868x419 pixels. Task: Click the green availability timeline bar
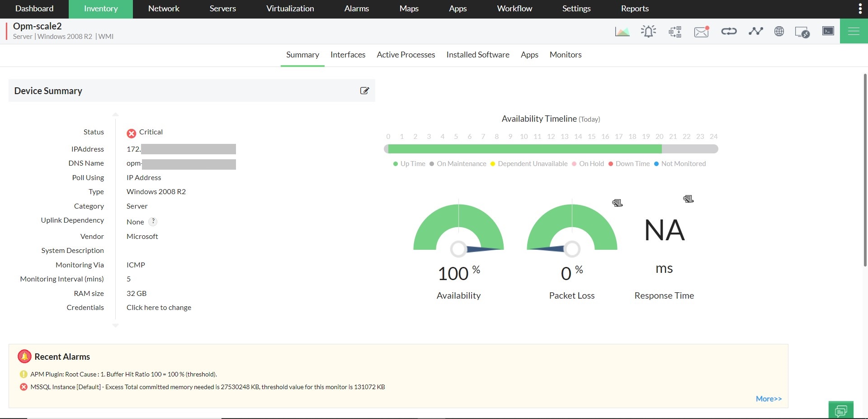point(524,149)
